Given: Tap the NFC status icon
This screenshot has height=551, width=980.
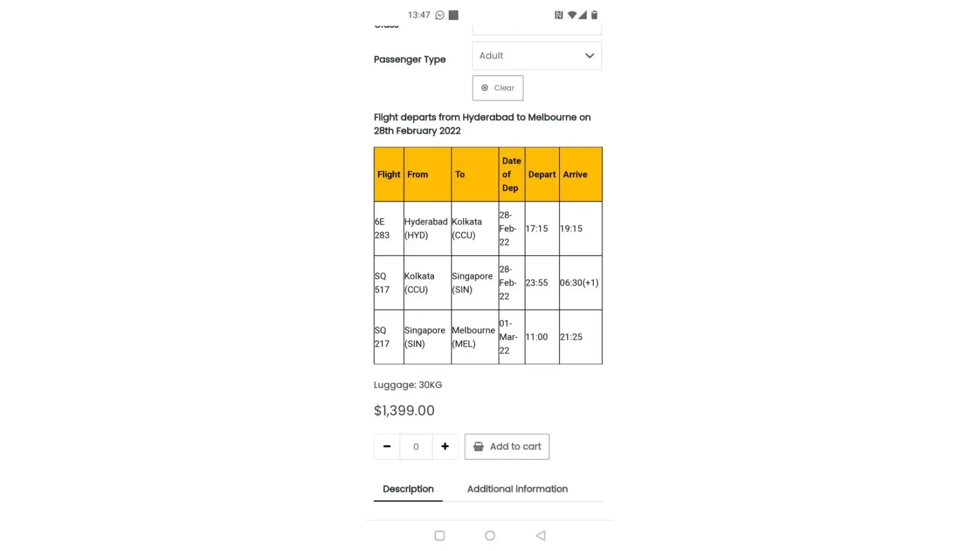Looking at the screenshot, I should point(558,15).
